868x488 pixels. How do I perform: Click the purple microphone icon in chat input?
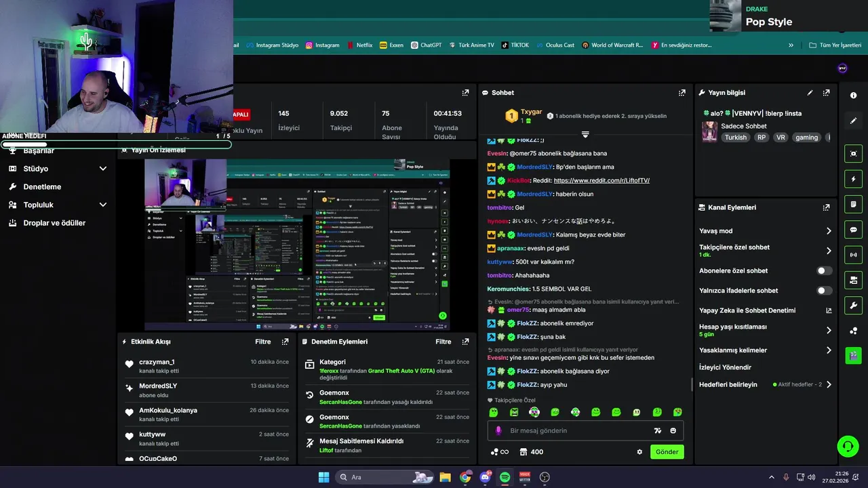(x=498, y=430)
